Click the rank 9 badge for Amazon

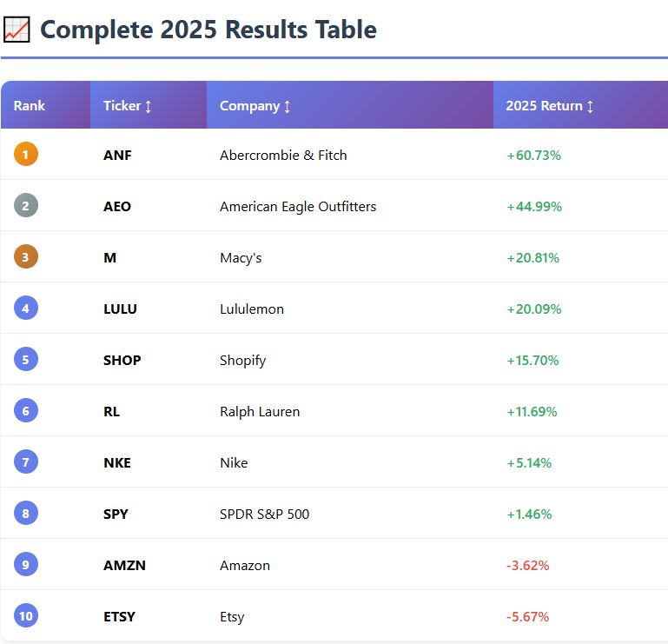tap(26, 565)
